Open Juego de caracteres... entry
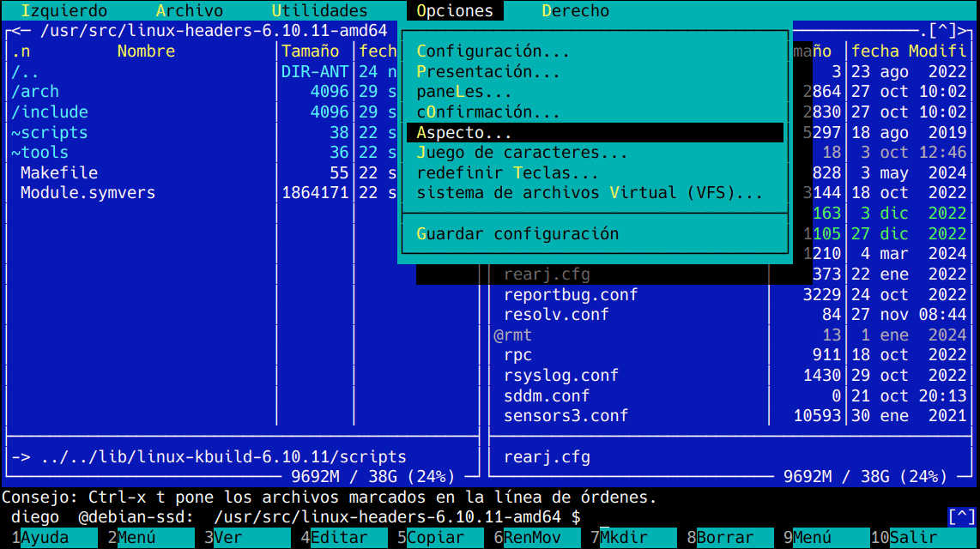This screenshot has width=980, height=549. pyautogui.click(x=522, y=153)
